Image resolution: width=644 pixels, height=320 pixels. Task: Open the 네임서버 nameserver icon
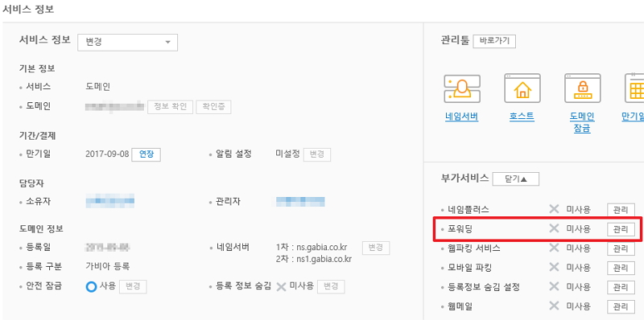coord(462,88)
